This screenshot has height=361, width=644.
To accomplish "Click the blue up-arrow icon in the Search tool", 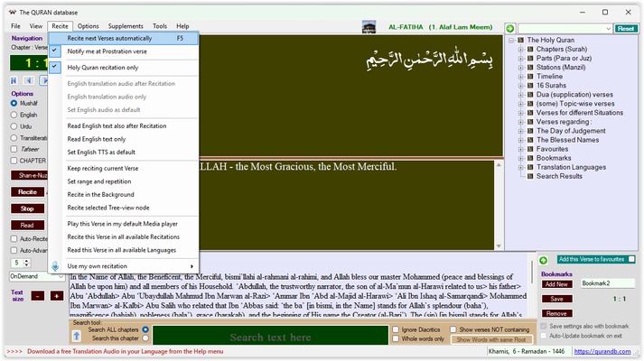I will click(77, 337).
